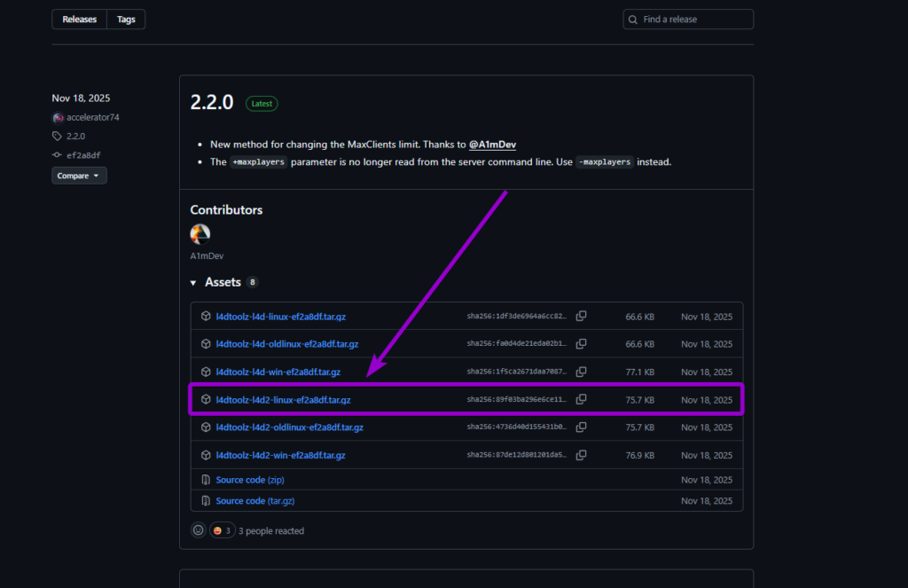The width and height of the screenshot is (908, 588).
Task: Toggle your reaction on the emoji counter
Action: pos(222,529)
